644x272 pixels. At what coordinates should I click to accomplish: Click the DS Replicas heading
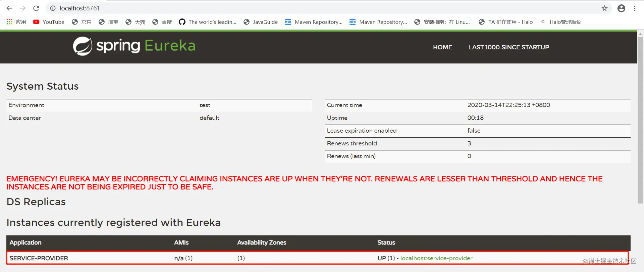click(36, 202)
